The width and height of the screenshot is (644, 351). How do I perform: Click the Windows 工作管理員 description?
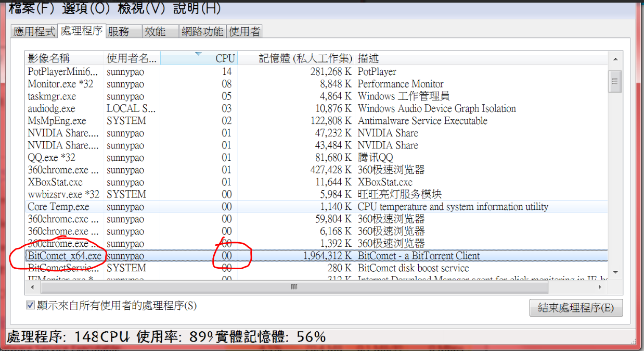[x=404, y=96]
